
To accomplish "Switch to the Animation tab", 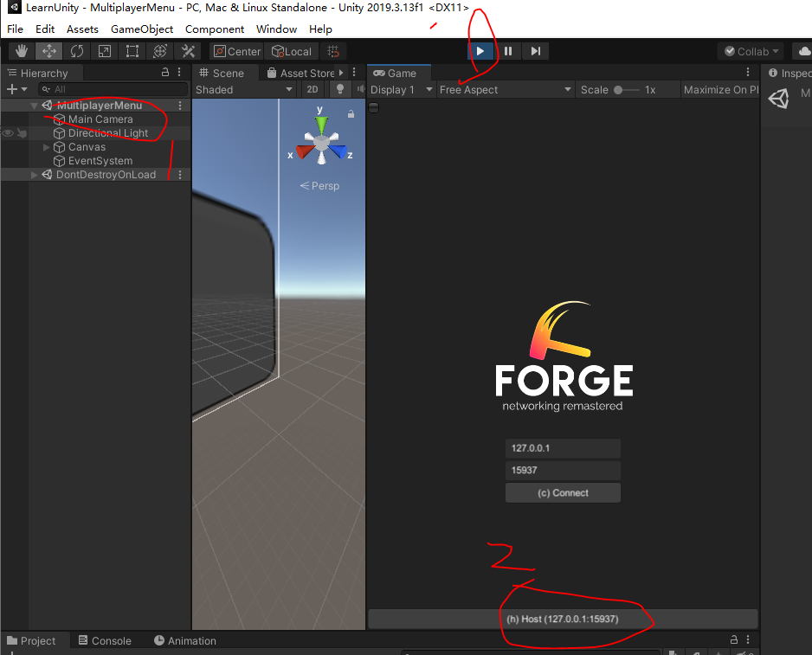I will (185, 640).
